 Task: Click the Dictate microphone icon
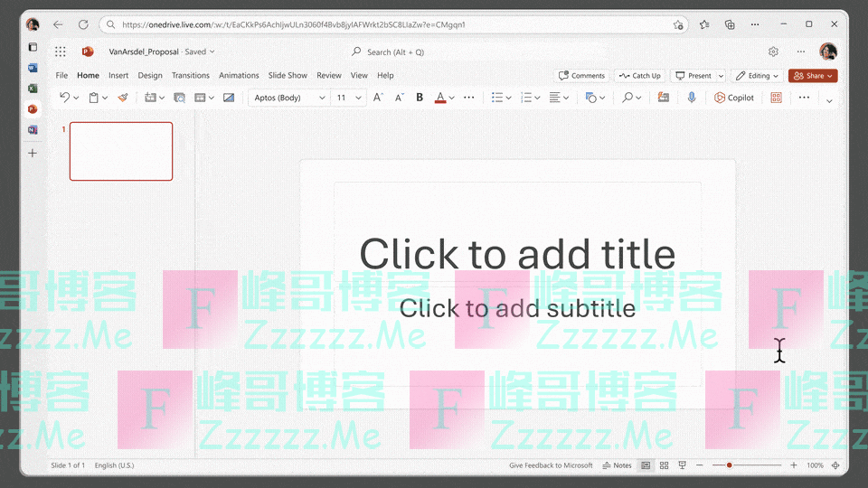(692, 98)
